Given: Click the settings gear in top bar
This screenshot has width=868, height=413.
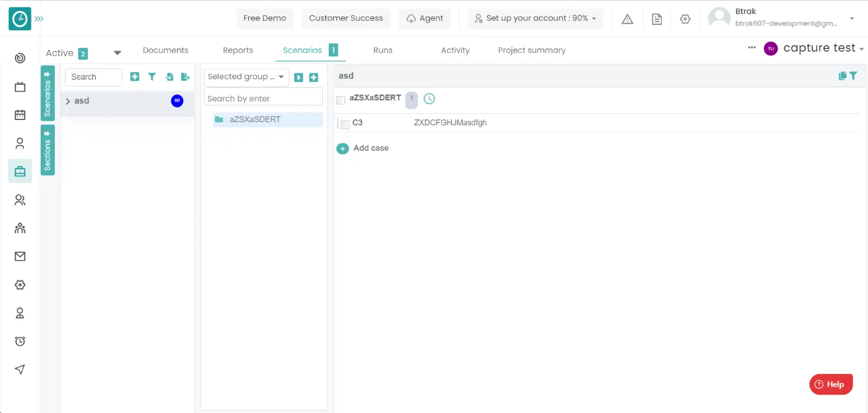Looking at the screenshot, I should (x=685, y=19).
